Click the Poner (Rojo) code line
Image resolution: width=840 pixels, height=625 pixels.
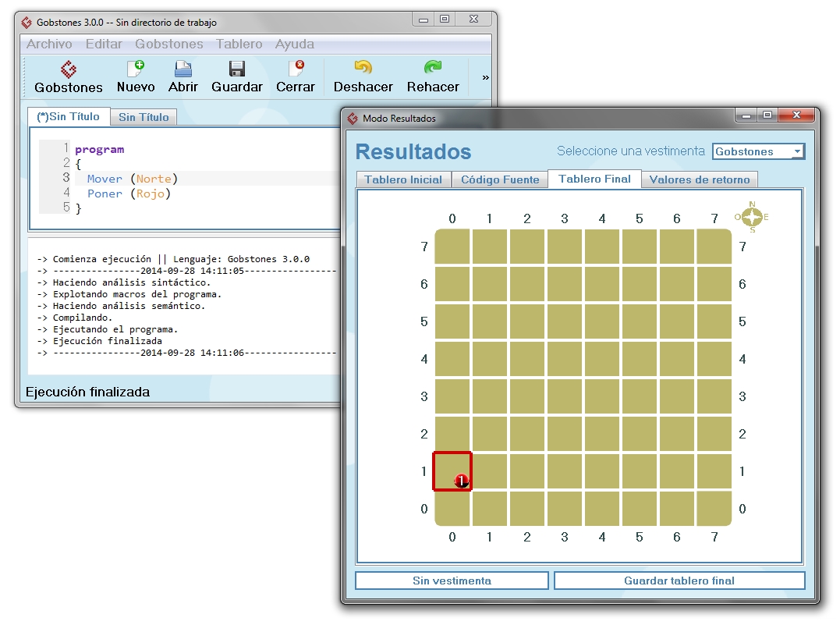click(x=129, y=194)
